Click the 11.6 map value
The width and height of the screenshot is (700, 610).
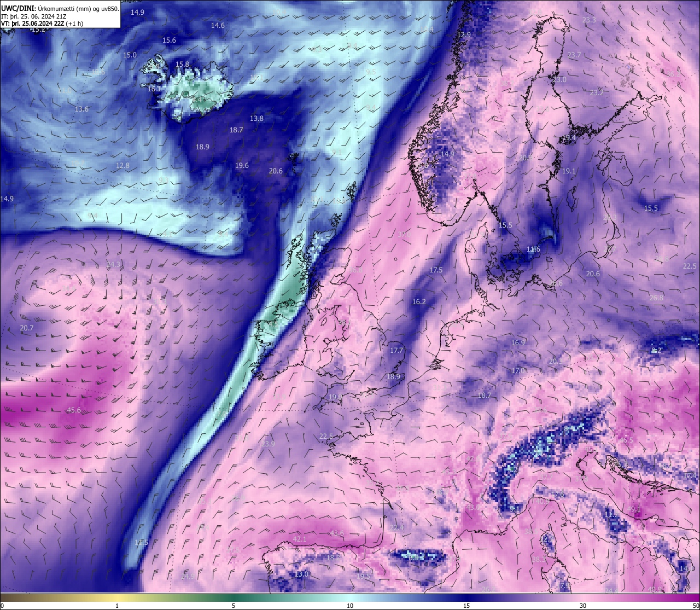coord(533,249)
